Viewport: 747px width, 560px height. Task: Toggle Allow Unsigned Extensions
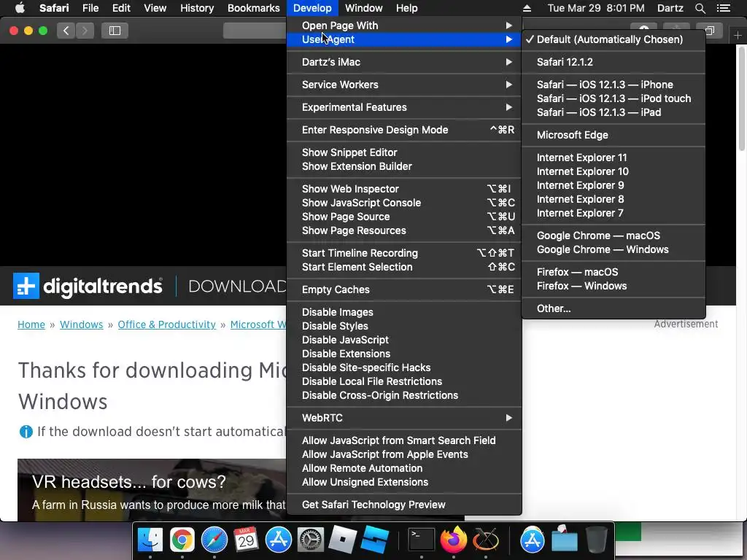click(x=404, y=482)
